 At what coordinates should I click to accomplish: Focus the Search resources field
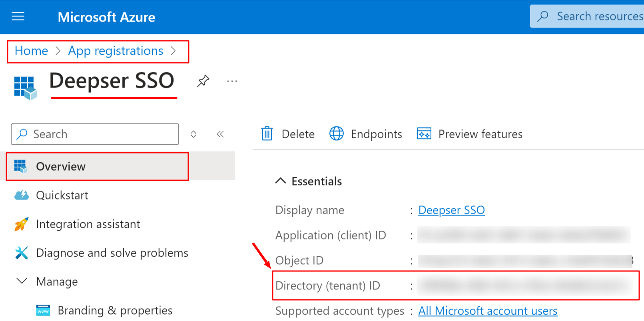point(587,16)
